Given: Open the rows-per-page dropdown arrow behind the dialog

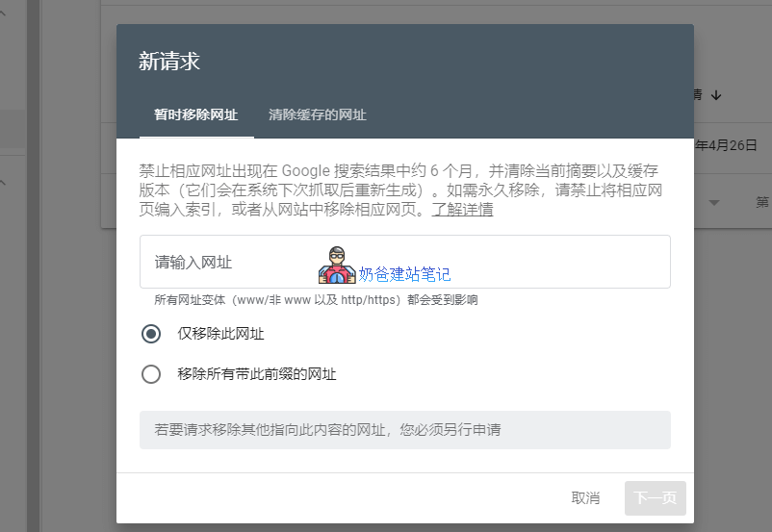Looking at the screenshot, I should point(714,203).
